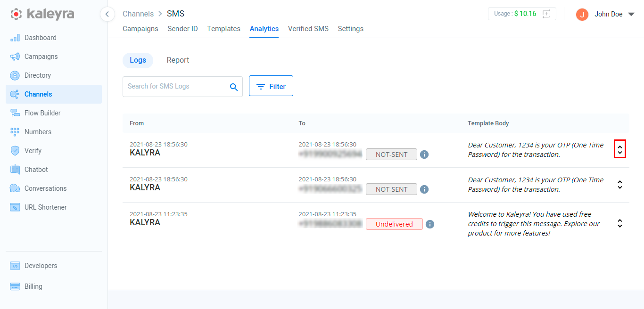Switch to the Report view

coord(178,60)
